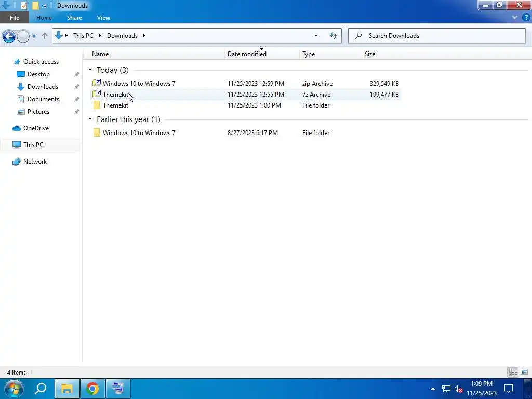Open Downloads in navigation pane

(43, 87)
